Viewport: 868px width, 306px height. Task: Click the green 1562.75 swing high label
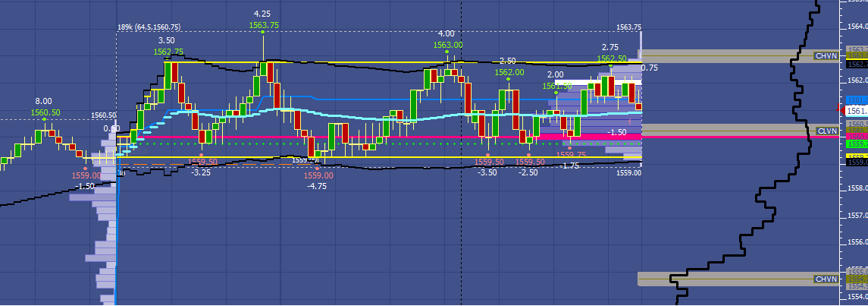click(169, 52)
